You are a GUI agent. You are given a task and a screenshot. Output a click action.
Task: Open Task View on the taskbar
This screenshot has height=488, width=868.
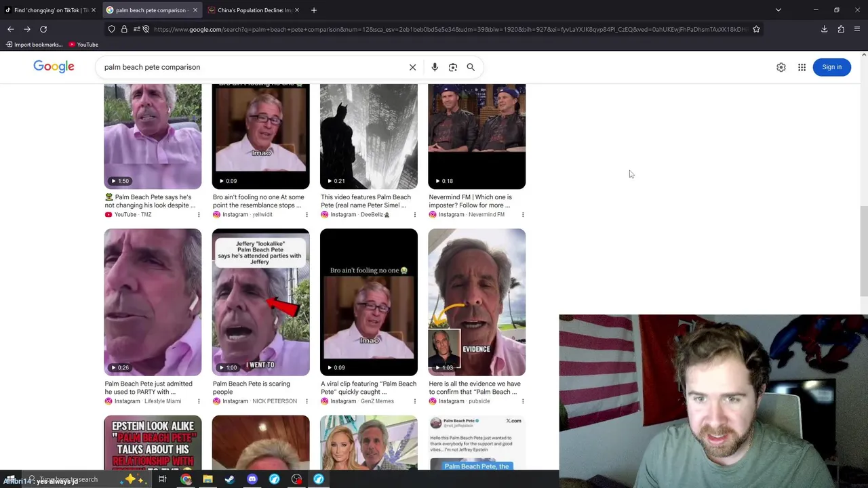[x=163, y=479]
